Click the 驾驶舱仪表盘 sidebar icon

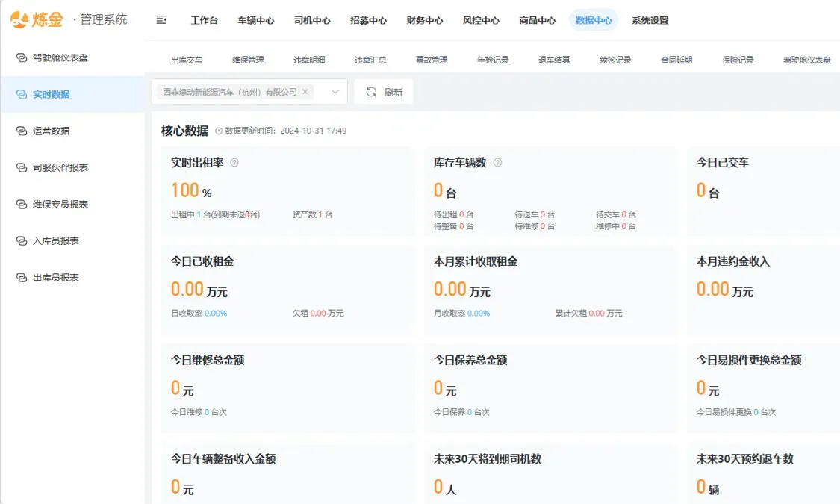point(21,57)
